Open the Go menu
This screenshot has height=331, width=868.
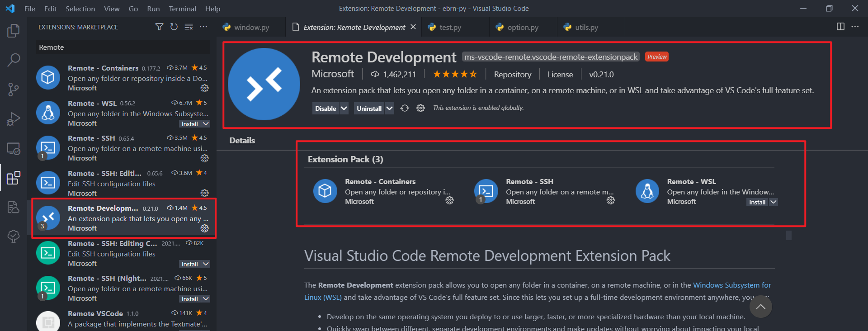click(133, 9)
